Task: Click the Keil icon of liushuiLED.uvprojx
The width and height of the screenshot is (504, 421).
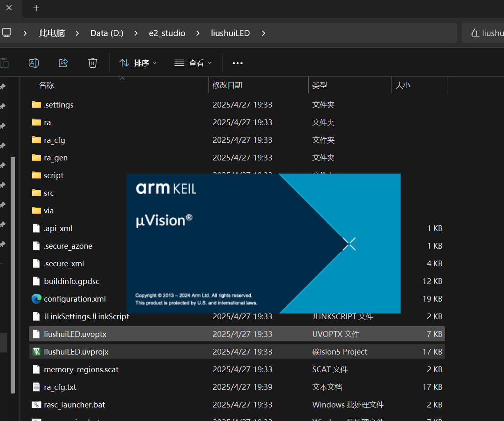Action: pos(37,352)
